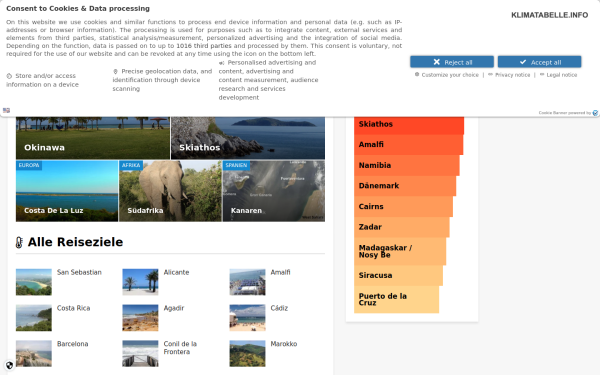The image size is (600, 375).
Task: Open the Marokko text link
Action: (284, 344)
